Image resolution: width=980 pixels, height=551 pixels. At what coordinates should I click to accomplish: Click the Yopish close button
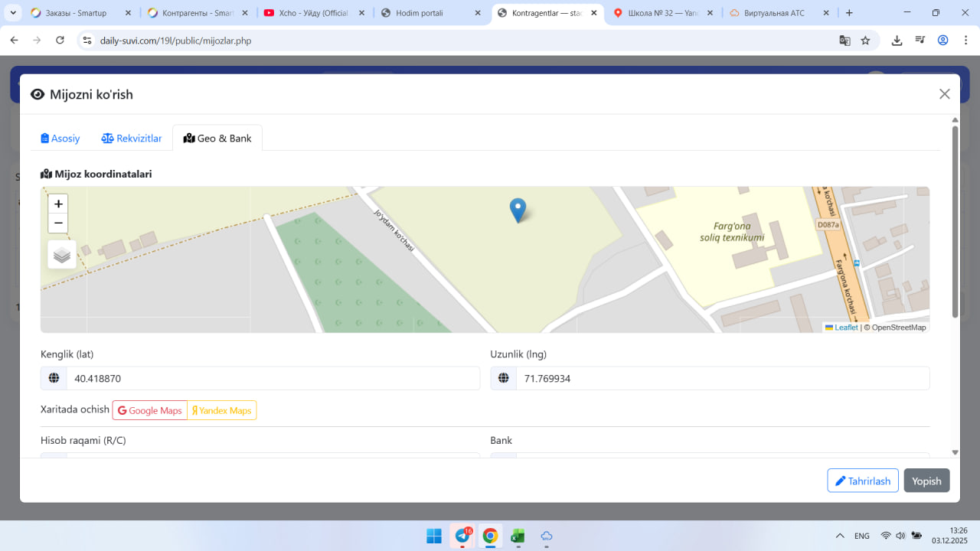pyautogui.click(x=926, y=481)
